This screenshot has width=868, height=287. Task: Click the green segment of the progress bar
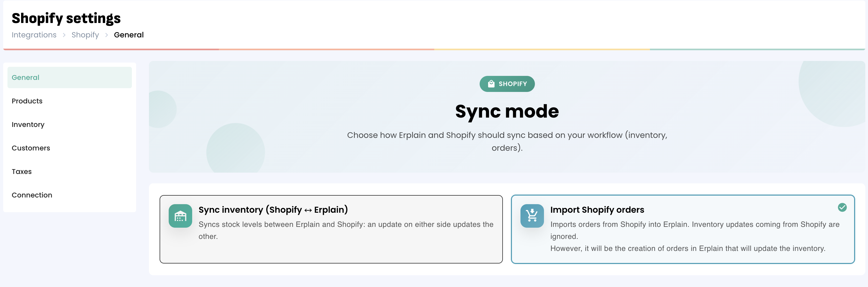757,50
